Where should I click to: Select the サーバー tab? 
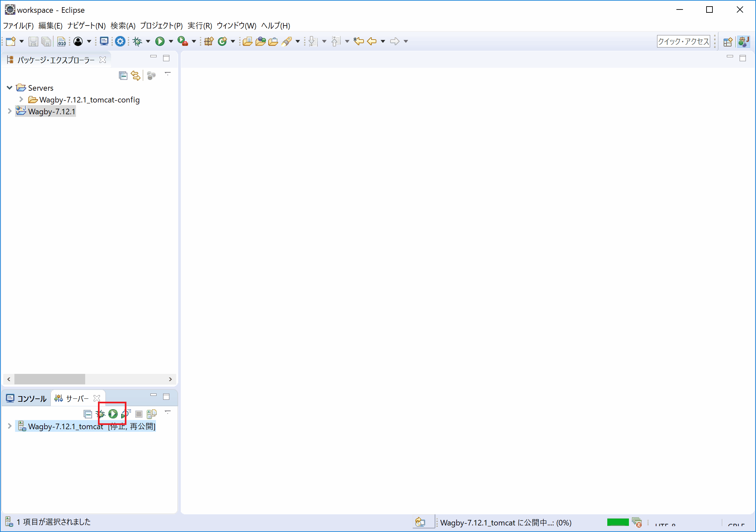tap(77, 398)
